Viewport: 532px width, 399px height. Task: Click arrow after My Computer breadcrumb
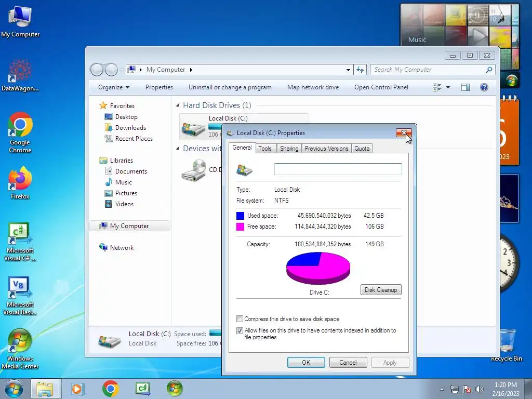[x=191, y=70]
